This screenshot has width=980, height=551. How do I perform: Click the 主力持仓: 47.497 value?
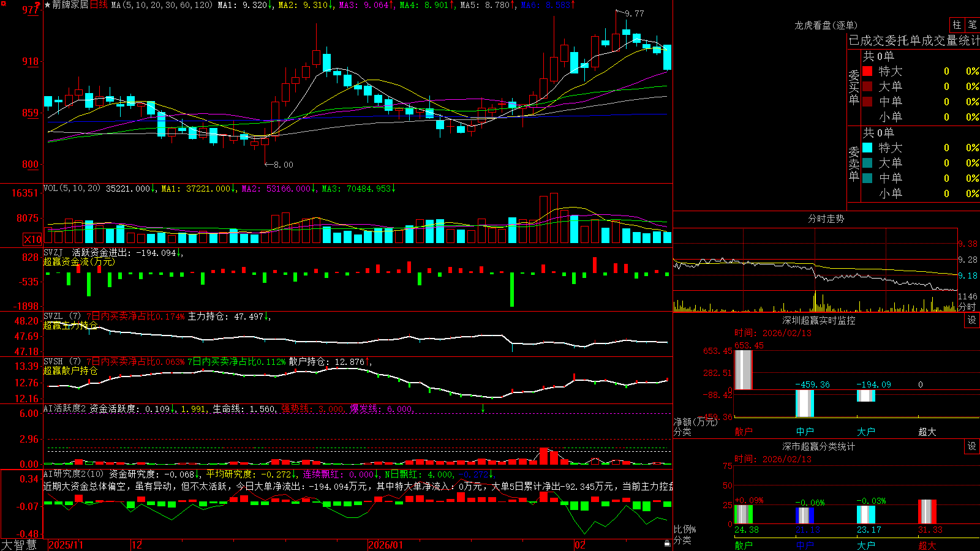coord(229,317)
